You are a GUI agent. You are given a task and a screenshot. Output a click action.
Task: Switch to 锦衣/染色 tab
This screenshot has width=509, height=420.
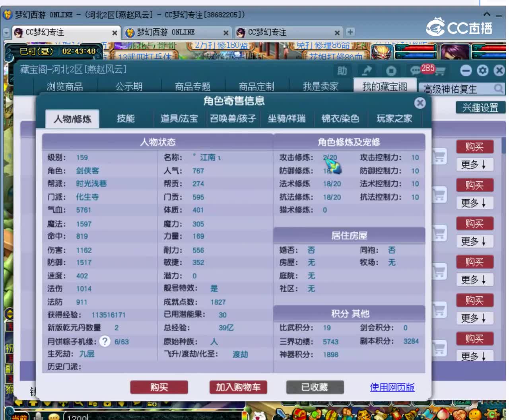(340, 119)
